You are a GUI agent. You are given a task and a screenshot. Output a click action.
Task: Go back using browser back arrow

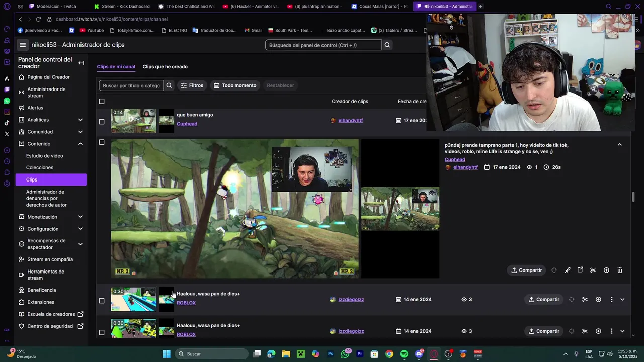point(20,19)
